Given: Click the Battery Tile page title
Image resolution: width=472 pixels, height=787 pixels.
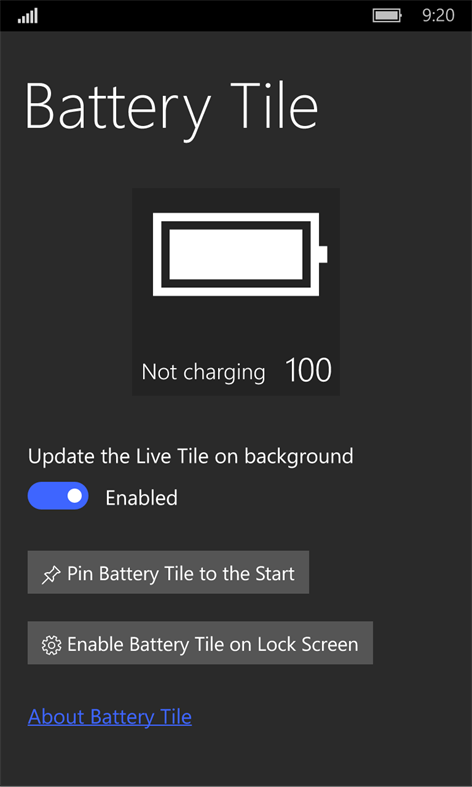Looking at the screenshot, I should coord(171,108).
